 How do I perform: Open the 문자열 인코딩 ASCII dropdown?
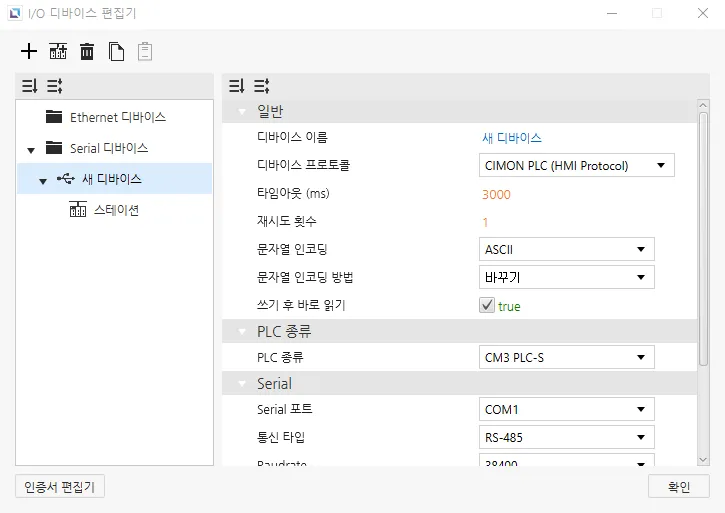click(x=567, y=249)
